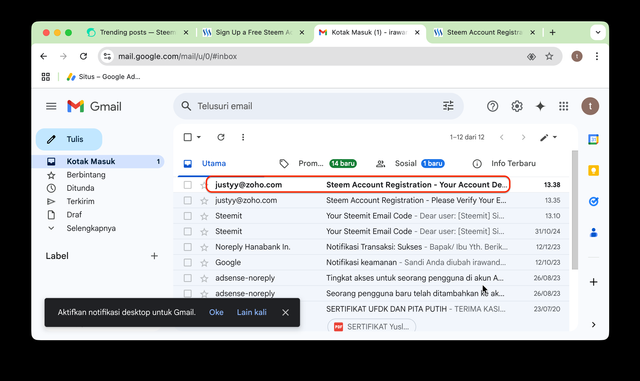The width and height of the screenshot is (640, 381).
Task: Get add-ons plus icon in side panel
Action: click(x=593, y=282)
